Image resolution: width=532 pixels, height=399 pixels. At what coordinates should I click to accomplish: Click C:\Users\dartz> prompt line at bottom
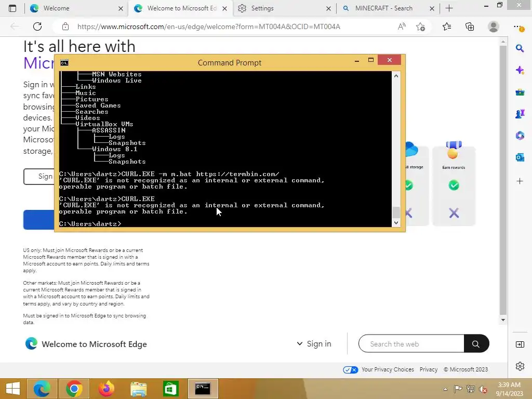coord(90,224)
